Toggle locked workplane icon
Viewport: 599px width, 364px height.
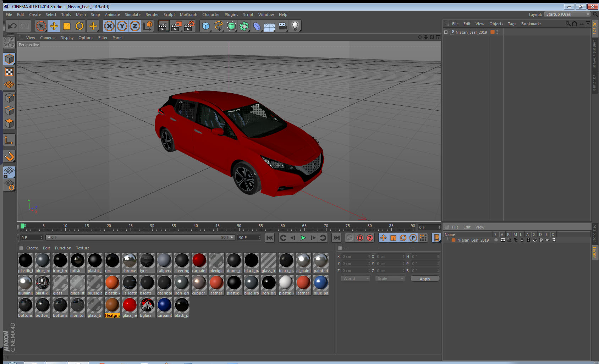(x=9, y=172)
